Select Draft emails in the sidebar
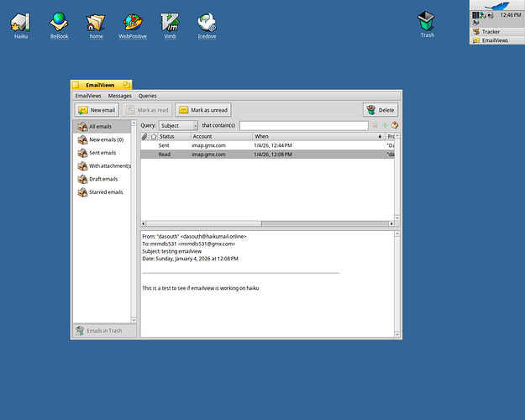 (x=102, y=179)
